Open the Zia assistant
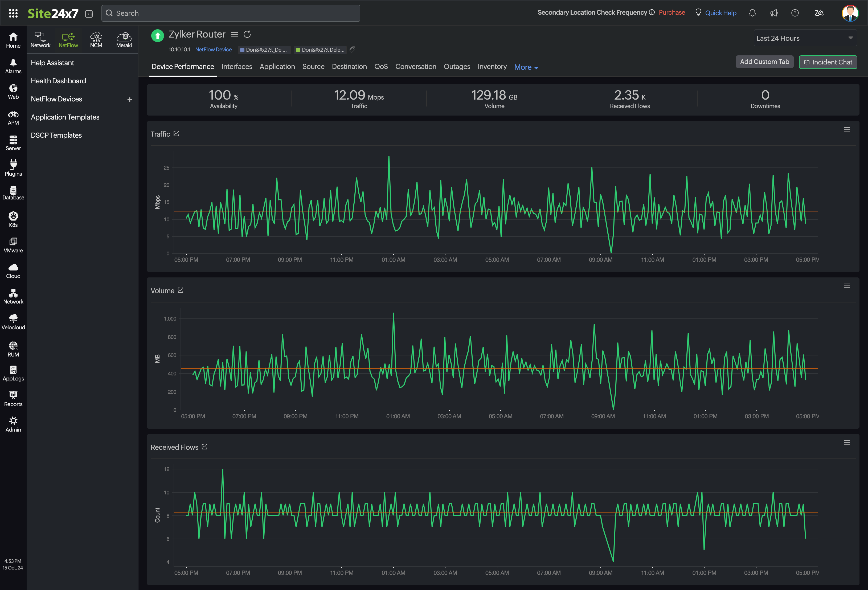The image size is (868, 590). click(x=819, y=13)
